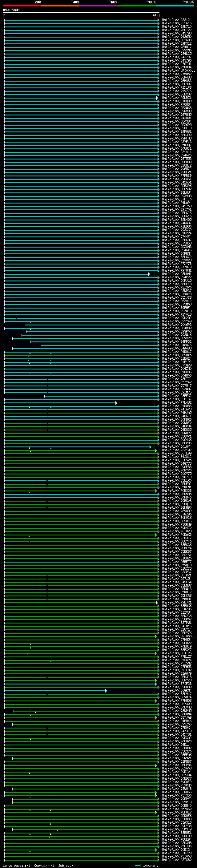Select the last hit UniRef100_A2TSB0
Image resolution: width=197 pixels, height=868 pixels.
[x=177, y=860]
